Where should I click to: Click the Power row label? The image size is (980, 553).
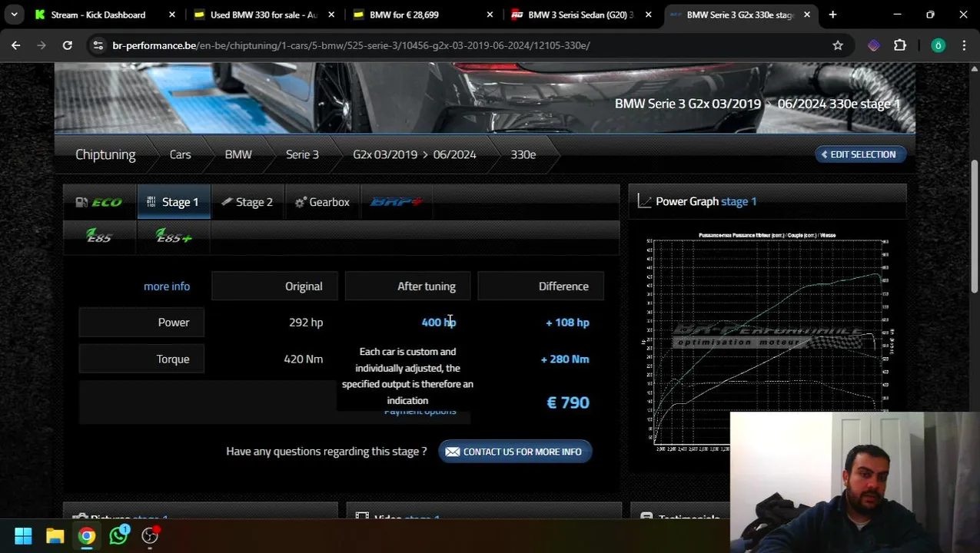click(141, 323)
